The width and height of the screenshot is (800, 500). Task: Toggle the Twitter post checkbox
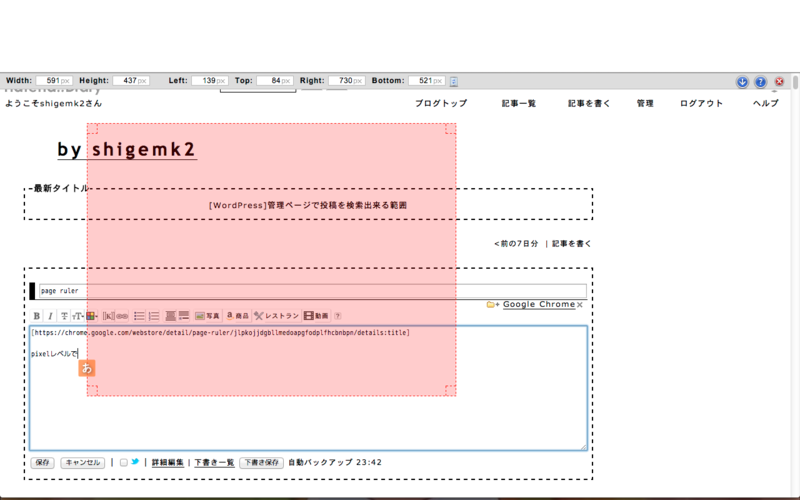pos(123,463)
